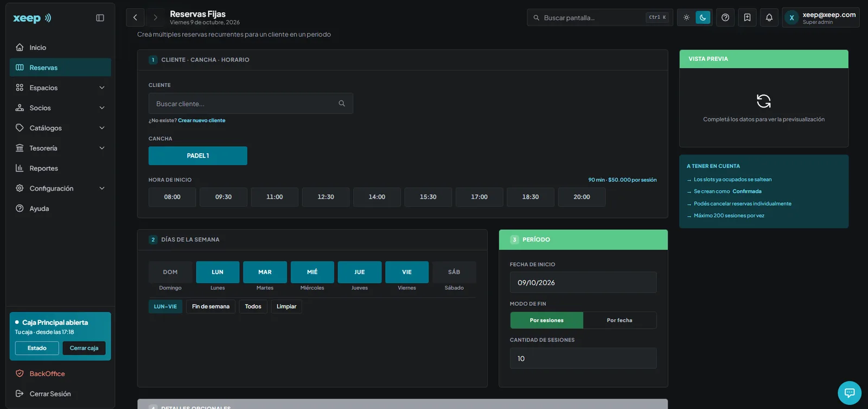
Task: Toggle DOM (Domingo) day
Action: [x=170, y=272]
